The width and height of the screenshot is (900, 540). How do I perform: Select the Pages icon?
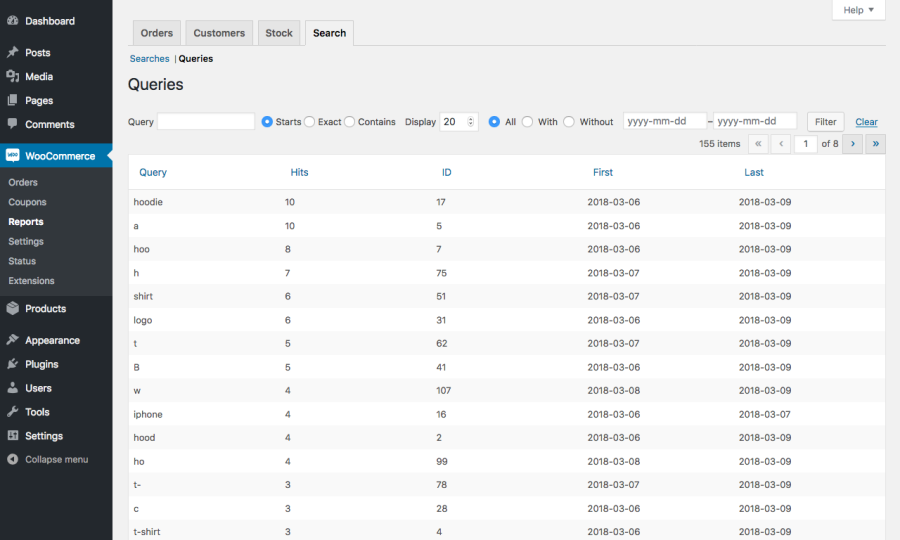12,101
